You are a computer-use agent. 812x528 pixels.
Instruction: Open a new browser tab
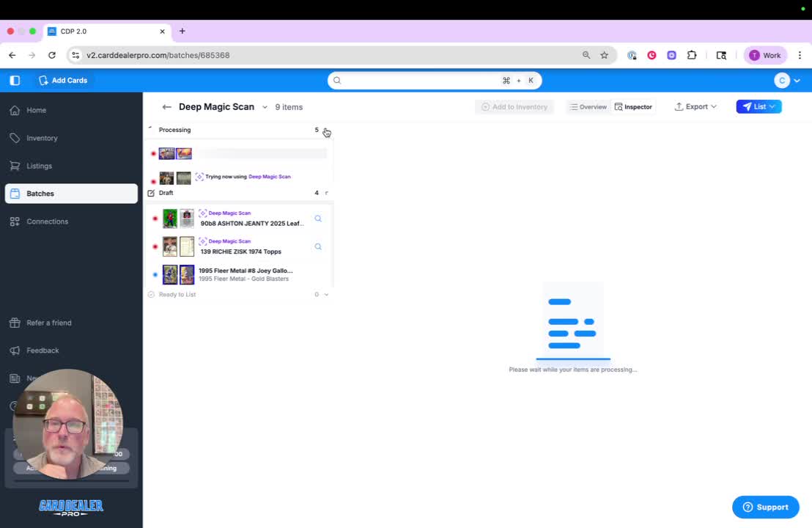pos(182,31)
